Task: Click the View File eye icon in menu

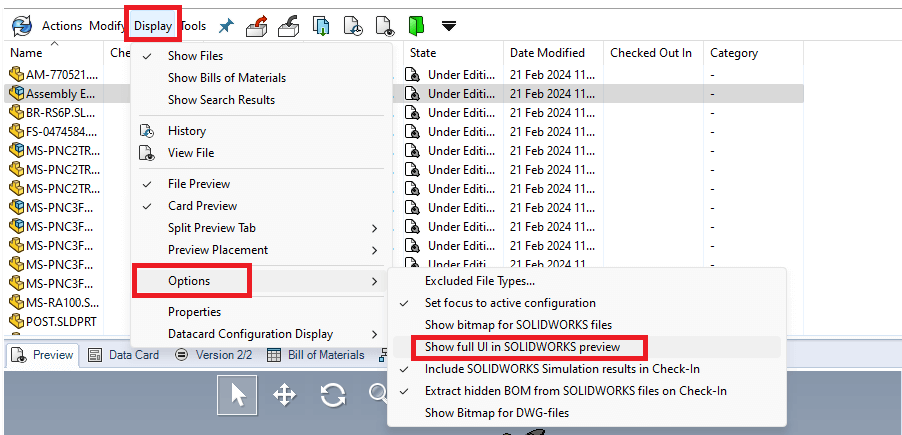Action: (x=148, y=153)
